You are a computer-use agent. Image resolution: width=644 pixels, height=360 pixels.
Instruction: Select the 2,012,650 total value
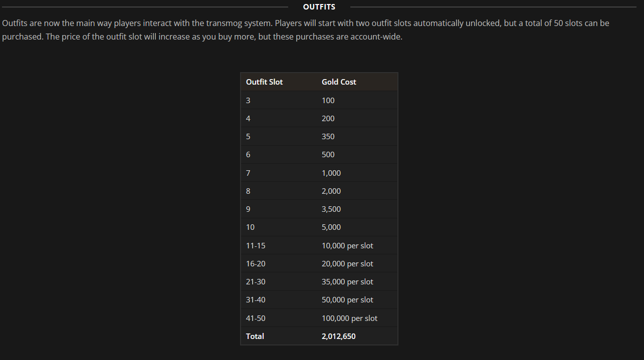click(339, 336)
